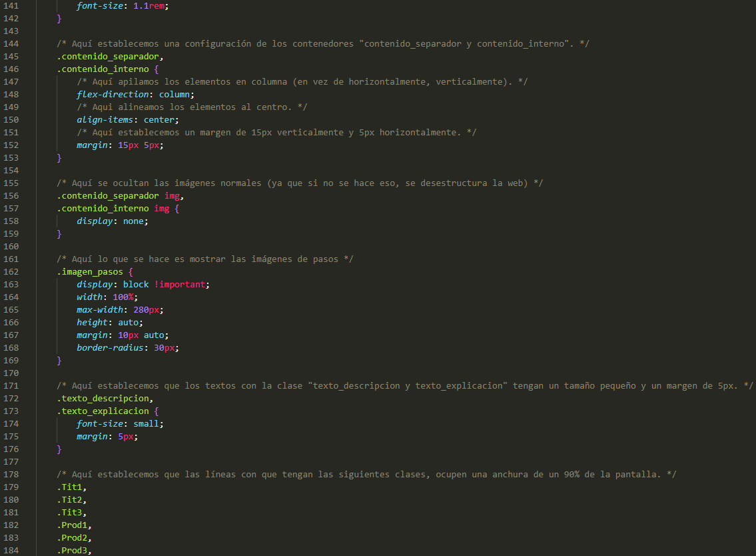The width and height of the screenshot is (756, 556).
Task: Click line number 162 in the gutter
Action: [11, 272]
